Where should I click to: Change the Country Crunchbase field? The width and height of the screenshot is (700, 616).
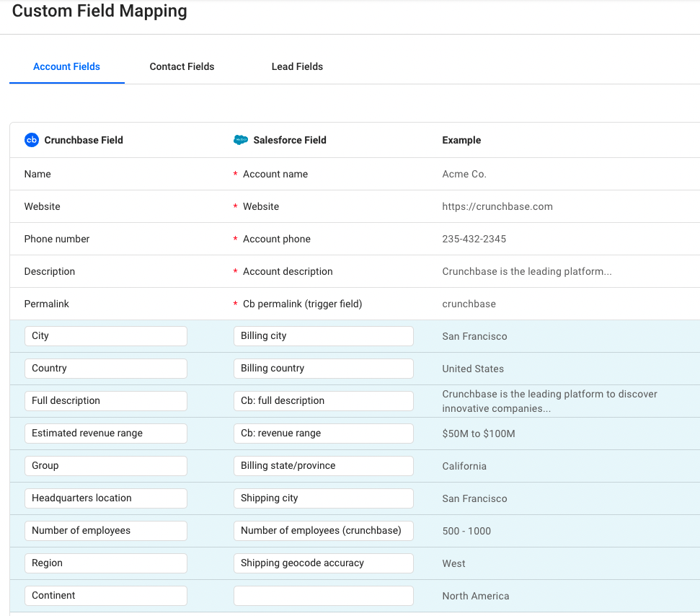(x=106, y=369)
